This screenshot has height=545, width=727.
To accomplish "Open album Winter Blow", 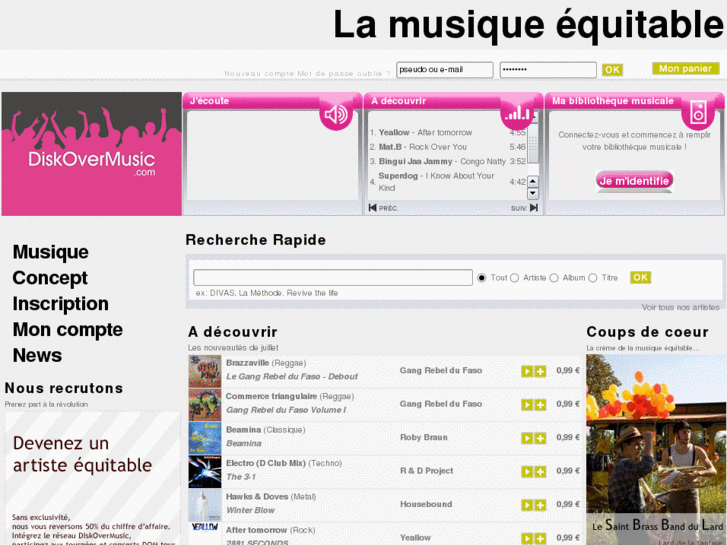I will [x=250, y=510].
